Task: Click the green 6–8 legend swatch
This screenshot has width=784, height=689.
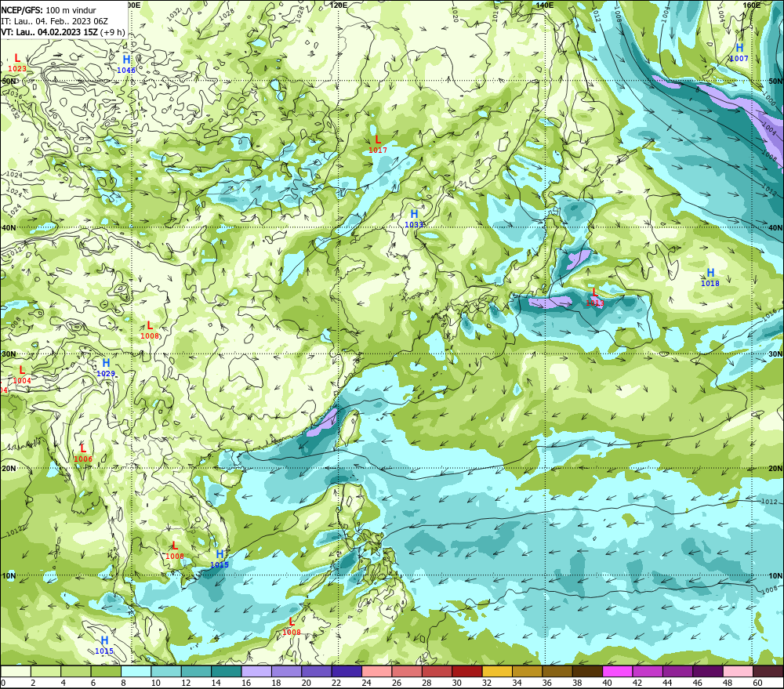Action: 106,671
